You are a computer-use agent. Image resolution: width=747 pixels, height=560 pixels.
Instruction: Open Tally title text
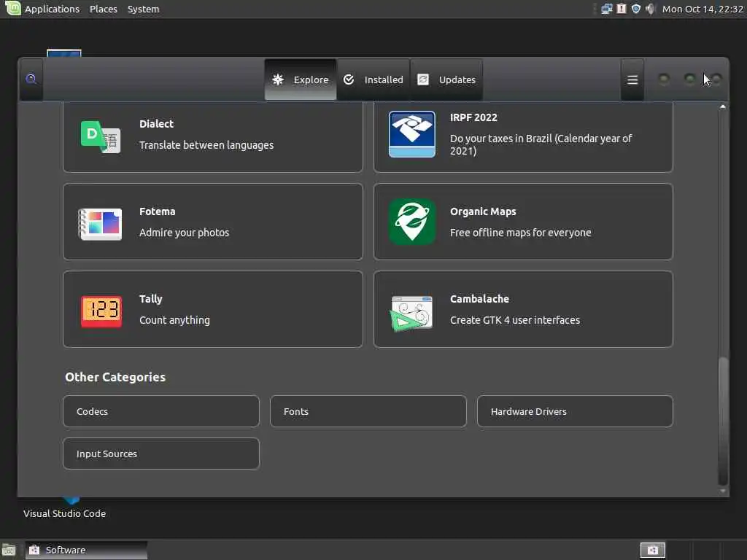pos(150,299)
